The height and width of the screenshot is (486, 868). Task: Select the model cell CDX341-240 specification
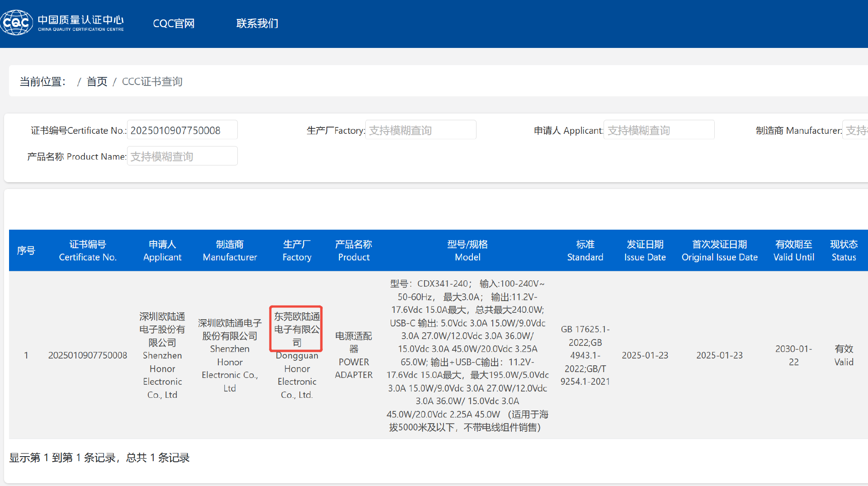[467, 355]
